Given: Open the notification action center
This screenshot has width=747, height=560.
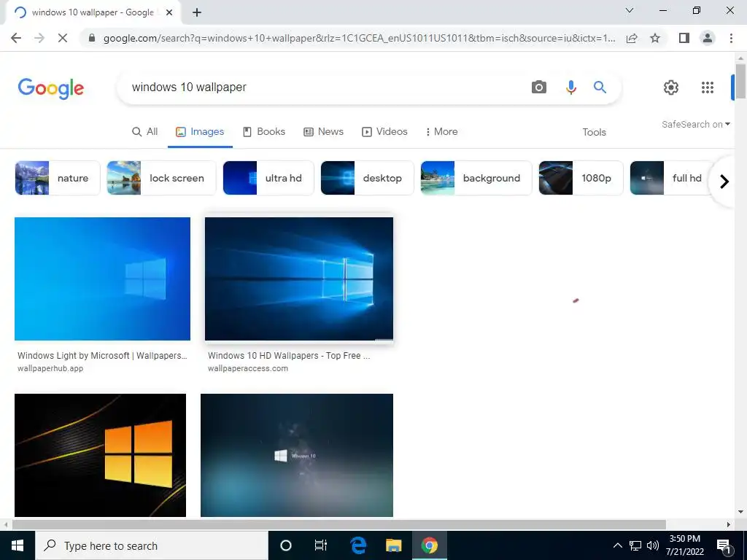Looking at the screenshot, I should 724,545.
